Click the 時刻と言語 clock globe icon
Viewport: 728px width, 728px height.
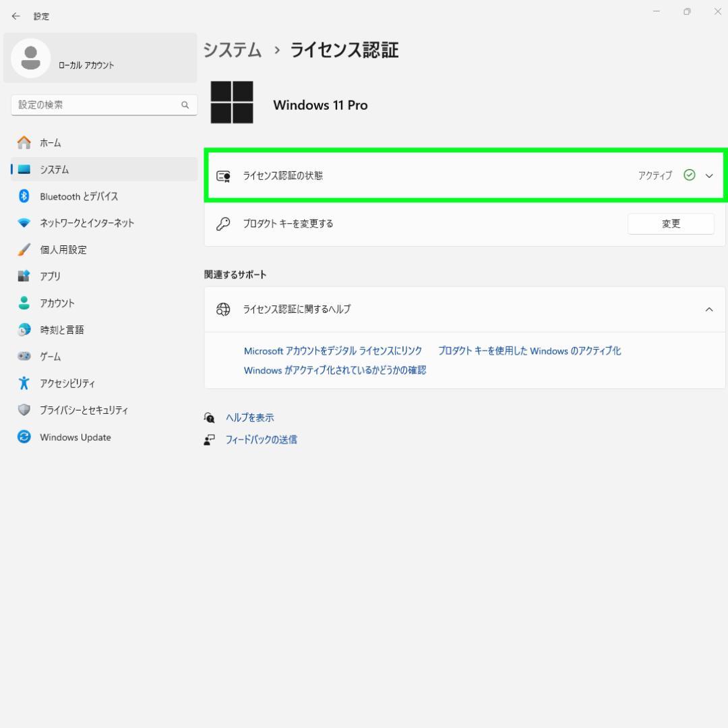(24, 330)
